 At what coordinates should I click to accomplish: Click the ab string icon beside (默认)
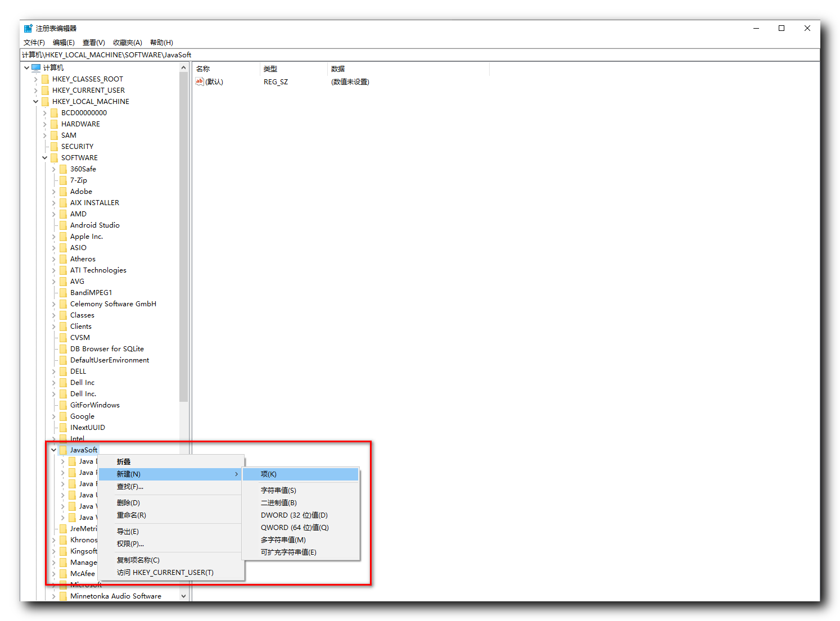point(199,81)
